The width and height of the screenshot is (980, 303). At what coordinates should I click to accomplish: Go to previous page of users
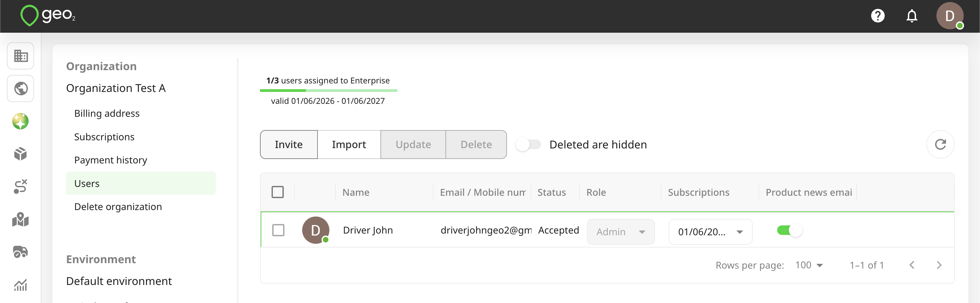912,265
